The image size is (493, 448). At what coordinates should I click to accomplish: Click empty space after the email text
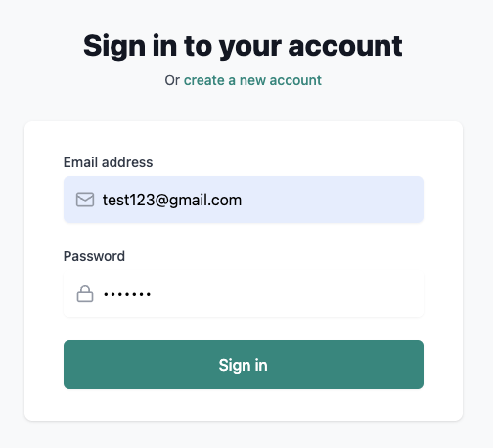coord(333,200)
